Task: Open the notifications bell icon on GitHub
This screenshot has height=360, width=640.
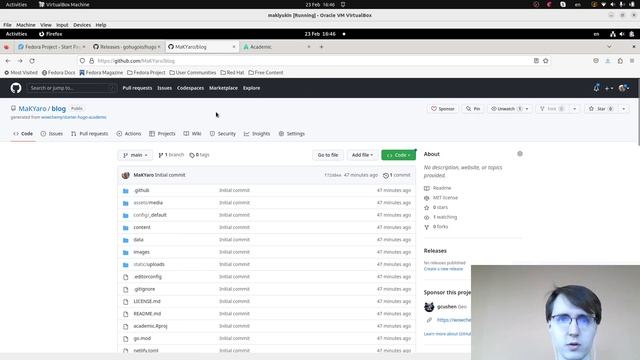Action: (596, 88)
